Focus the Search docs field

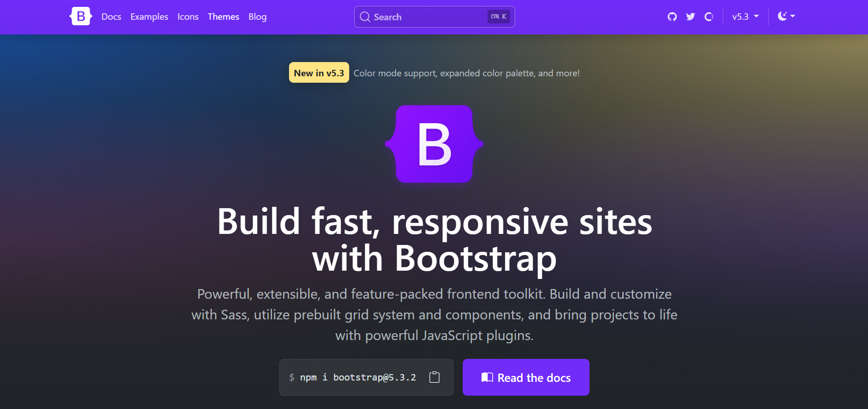[x=435, y=17]
